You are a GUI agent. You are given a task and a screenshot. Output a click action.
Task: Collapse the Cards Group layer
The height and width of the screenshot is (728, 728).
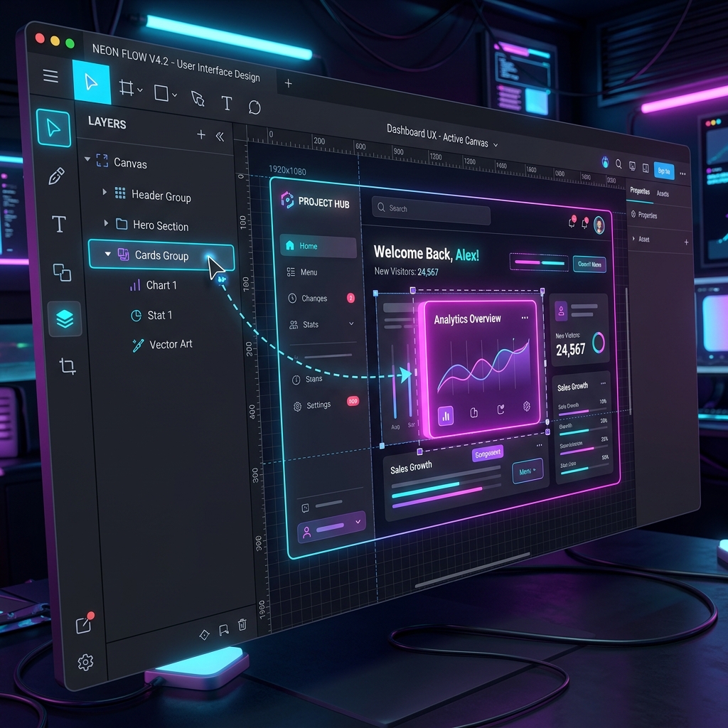click(108, 254)
